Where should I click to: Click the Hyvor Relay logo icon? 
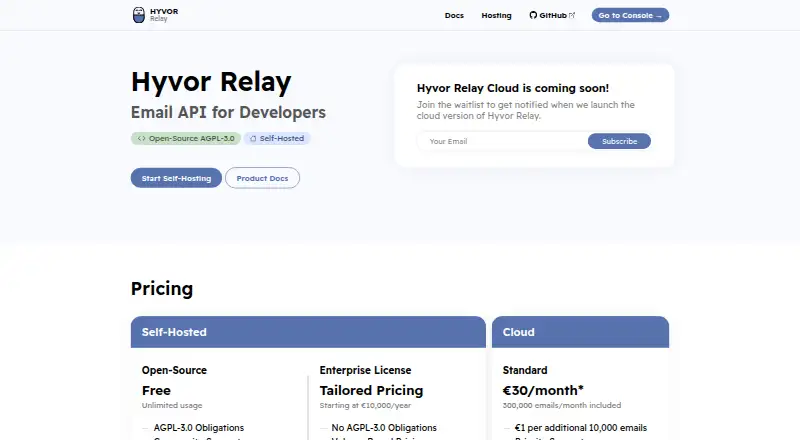pos(138,15)
